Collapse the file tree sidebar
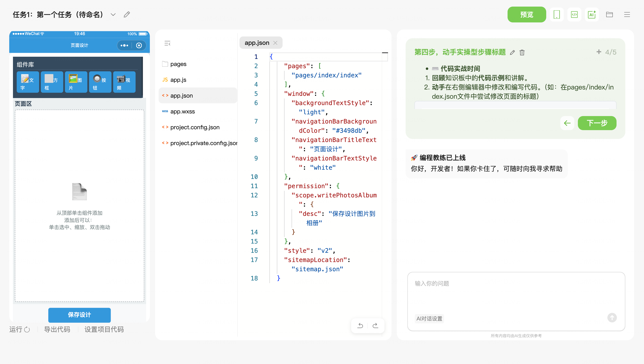 click(x=167, y=43)
